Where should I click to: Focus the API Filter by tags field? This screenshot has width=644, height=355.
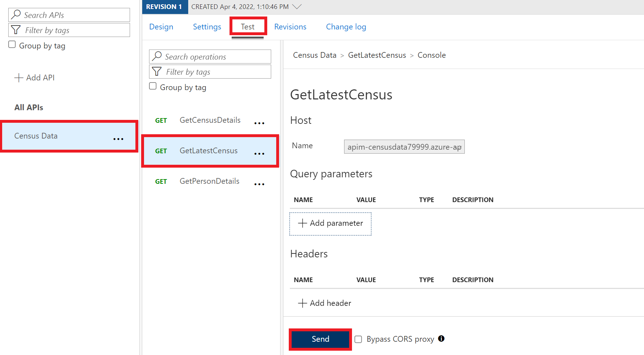69,30
